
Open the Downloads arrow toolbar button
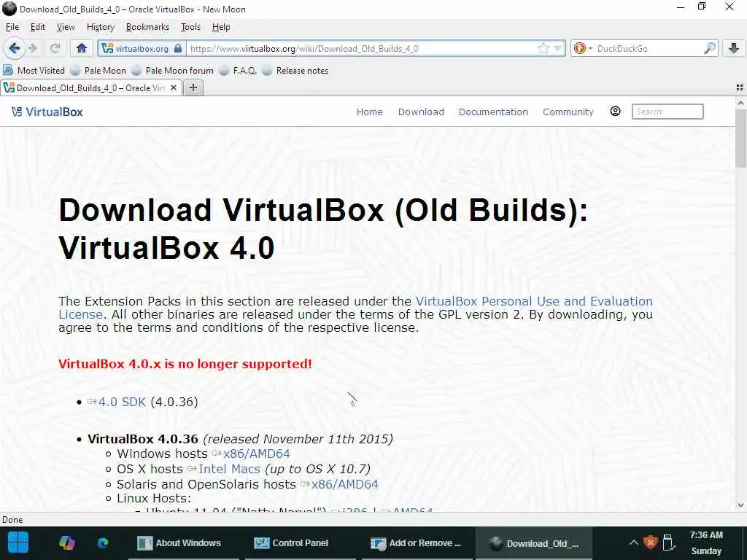(x=734, y=48)
